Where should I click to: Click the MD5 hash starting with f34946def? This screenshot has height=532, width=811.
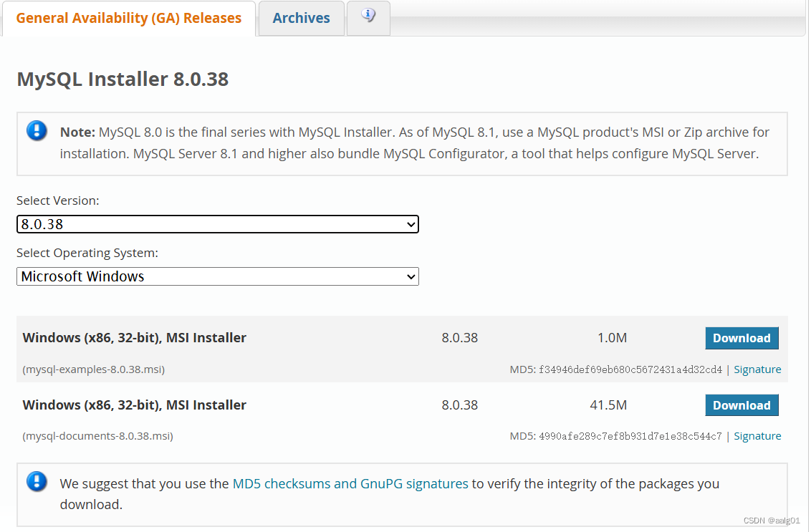[x=630, y=369]
